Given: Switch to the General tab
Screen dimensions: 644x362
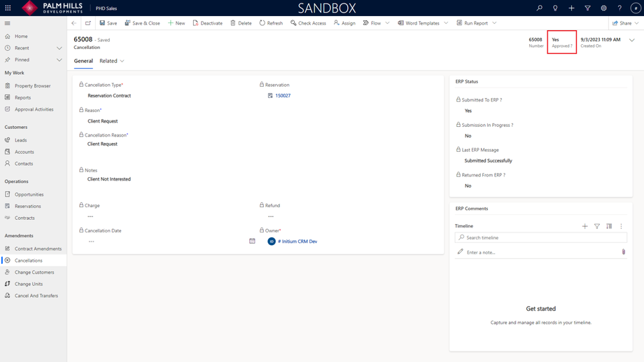Looking at the screenshot, I should [83, 61].
